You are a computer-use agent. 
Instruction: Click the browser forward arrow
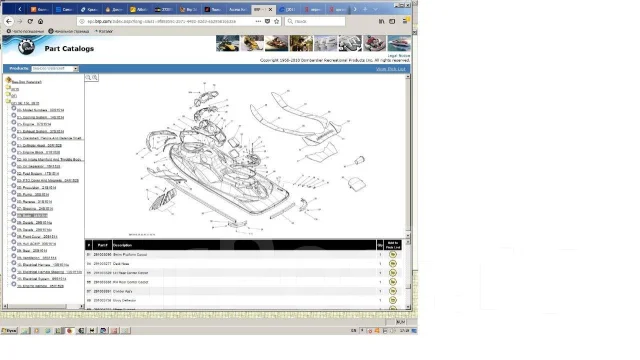19,21
